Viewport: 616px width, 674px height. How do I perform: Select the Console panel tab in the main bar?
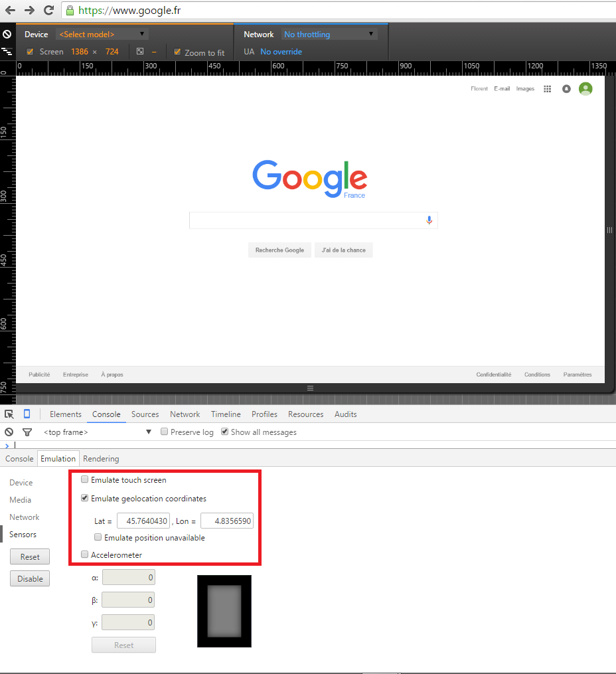(x=106, y=414)
